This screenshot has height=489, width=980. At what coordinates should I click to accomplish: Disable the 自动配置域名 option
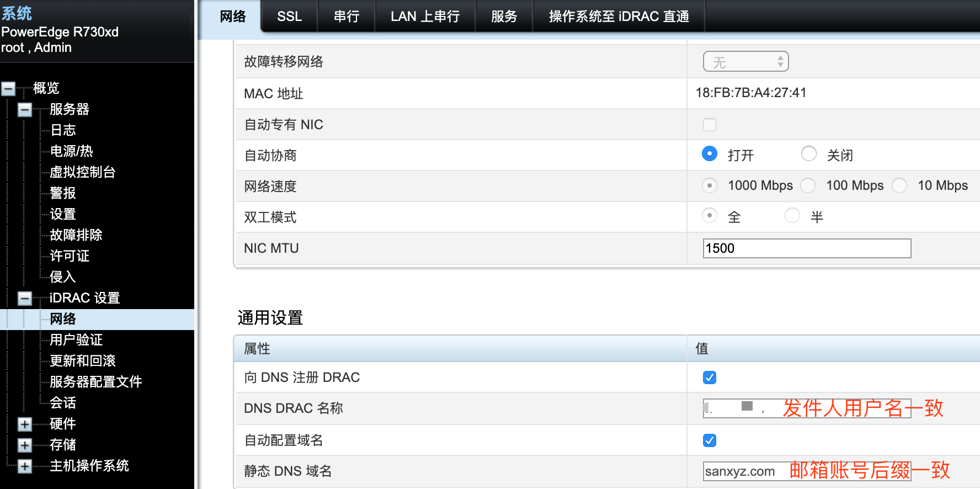coord(709,440)
